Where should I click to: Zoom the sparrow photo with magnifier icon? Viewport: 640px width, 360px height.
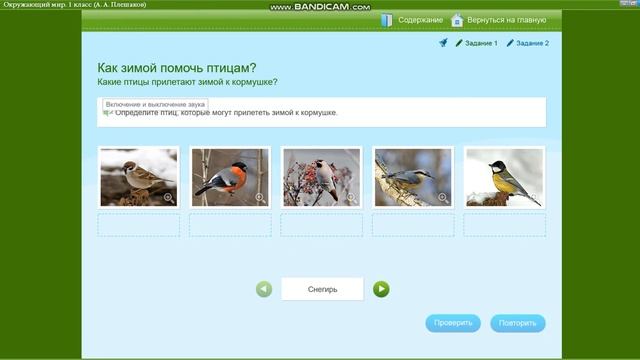(169, 198)
